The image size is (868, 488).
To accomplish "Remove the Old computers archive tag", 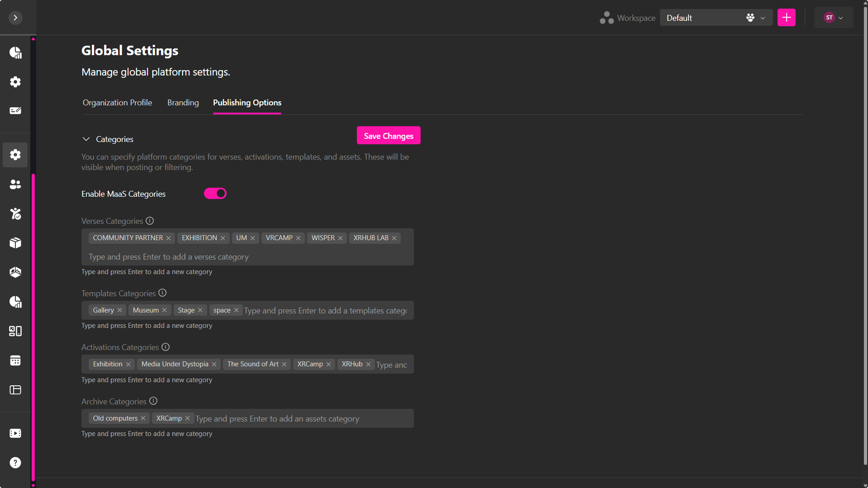I will pos(143,418).
